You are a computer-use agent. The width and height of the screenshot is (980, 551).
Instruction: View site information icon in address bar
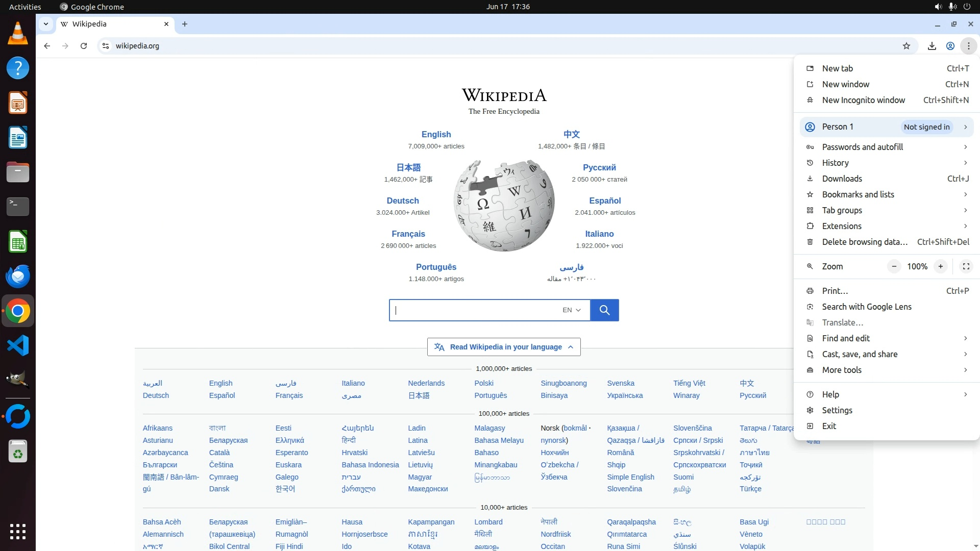(106, 46)
